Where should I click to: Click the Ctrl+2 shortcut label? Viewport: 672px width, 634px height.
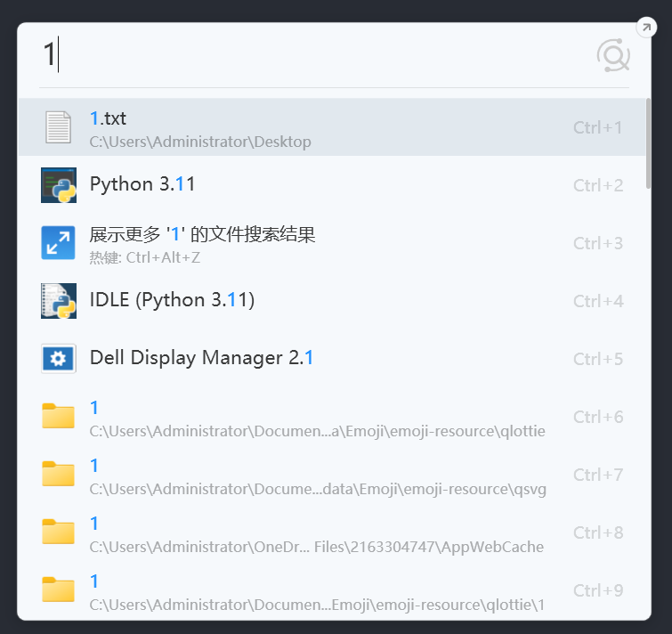click(598, 185)
